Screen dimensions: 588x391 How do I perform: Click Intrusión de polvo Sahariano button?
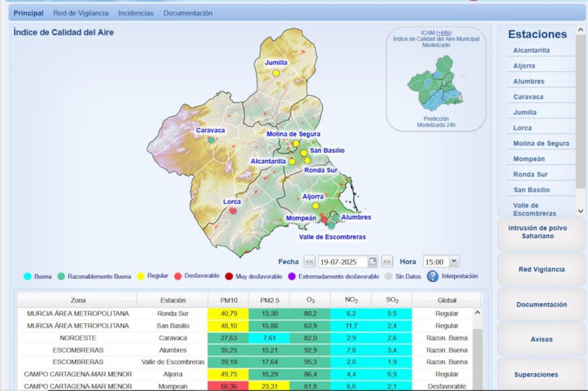[541, 232]
